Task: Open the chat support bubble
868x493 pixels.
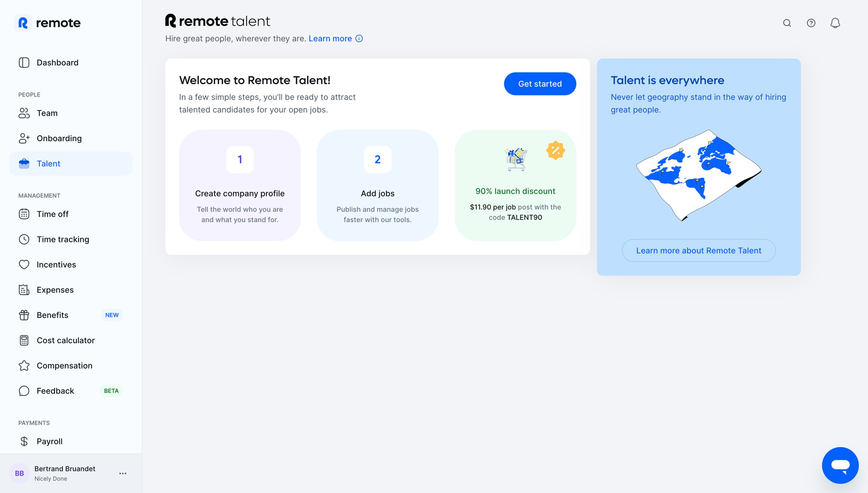Action: click(840, 465)
